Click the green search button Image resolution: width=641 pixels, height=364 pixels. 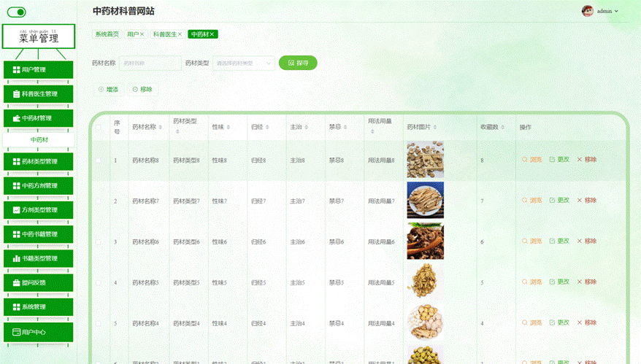(298, 63)
